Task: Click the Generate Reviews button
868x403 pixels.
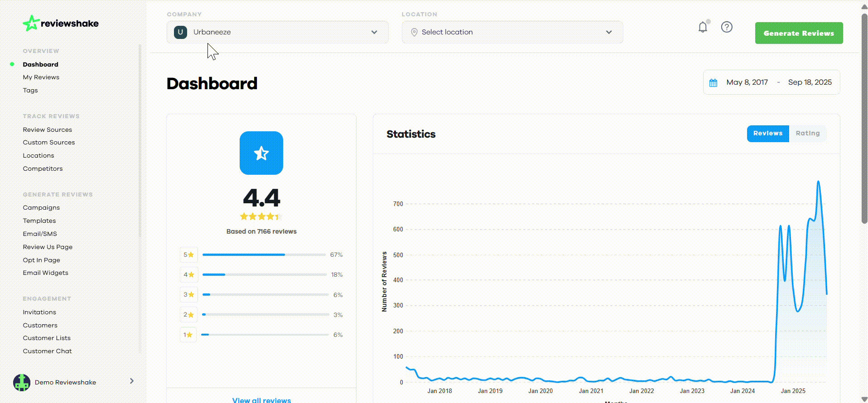Action: (799, 33)
